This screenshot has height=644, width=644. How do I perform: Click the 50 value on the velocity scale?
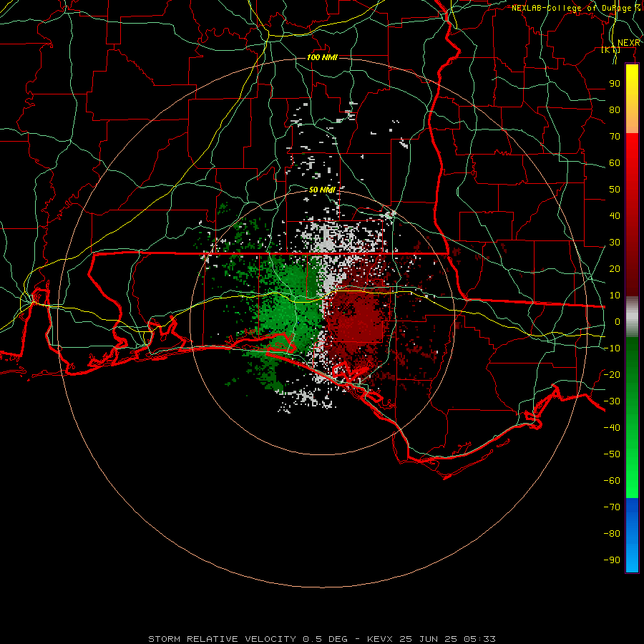(615, 190)
